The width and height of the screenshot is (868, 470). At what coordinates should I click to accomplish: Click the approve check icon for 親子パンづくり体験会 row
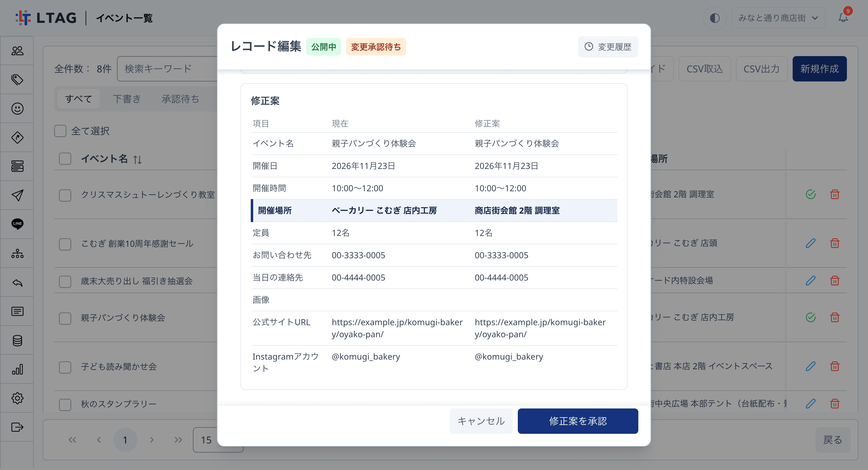pyautogui.click(x=810, y=317)
